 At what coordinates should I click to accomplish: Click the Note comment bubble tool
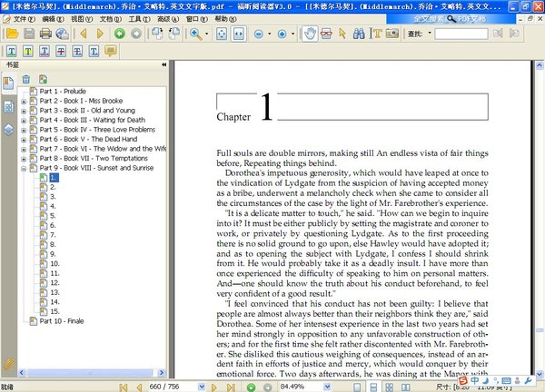111,51
